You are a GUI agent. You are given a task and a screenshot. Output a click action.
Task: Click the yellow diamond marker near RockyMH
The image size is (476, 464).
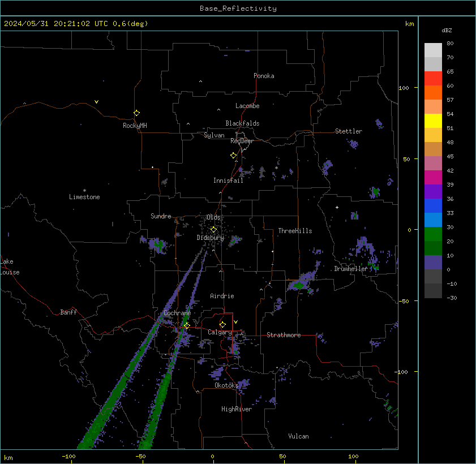pyautogui.click(x=136, y=113)
